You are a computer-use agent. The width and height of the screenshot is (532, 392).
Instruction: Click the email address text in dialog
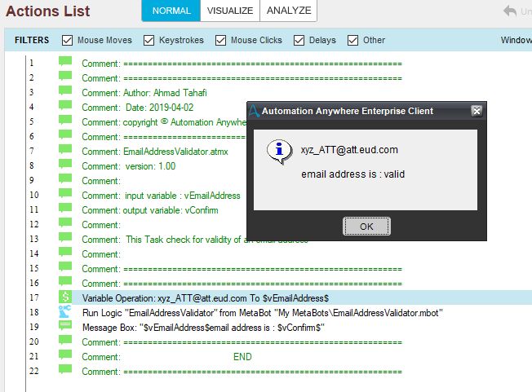(349, 149)
